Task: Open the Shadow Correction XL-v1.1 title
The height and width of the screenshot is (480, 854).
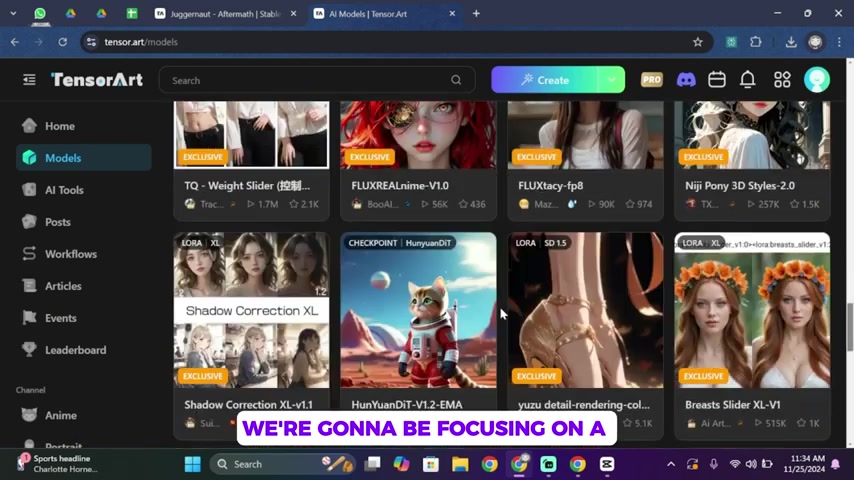Action: [248, 405]
